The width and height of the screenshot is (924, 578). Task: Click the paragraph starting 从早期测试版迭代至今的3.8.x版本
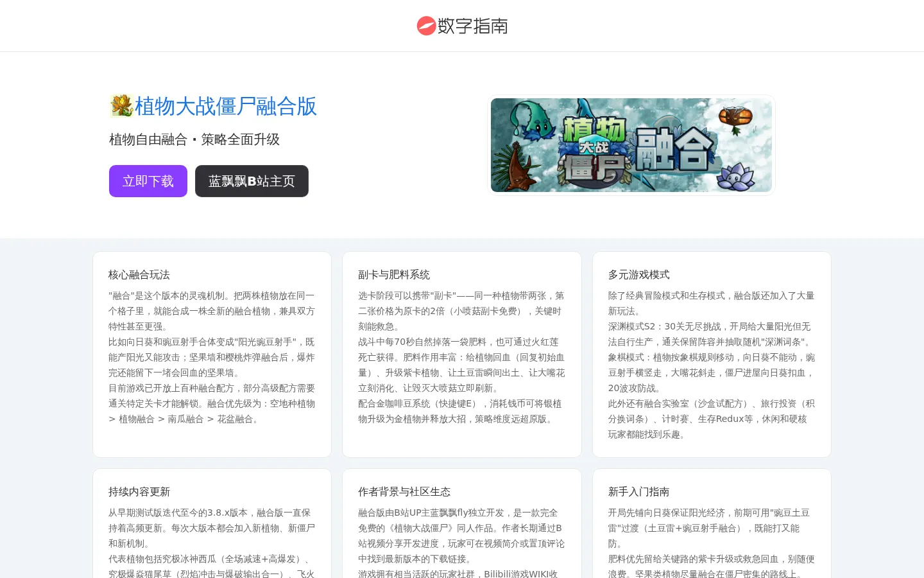[x=212, y=528]
